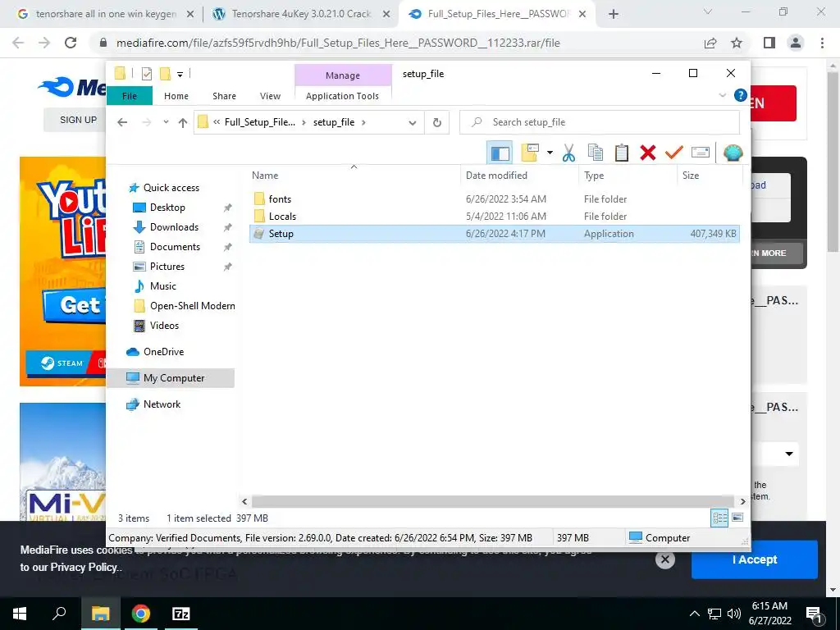
Task: Open Pictures in navigation pane
Action: [x=167, y=267]
